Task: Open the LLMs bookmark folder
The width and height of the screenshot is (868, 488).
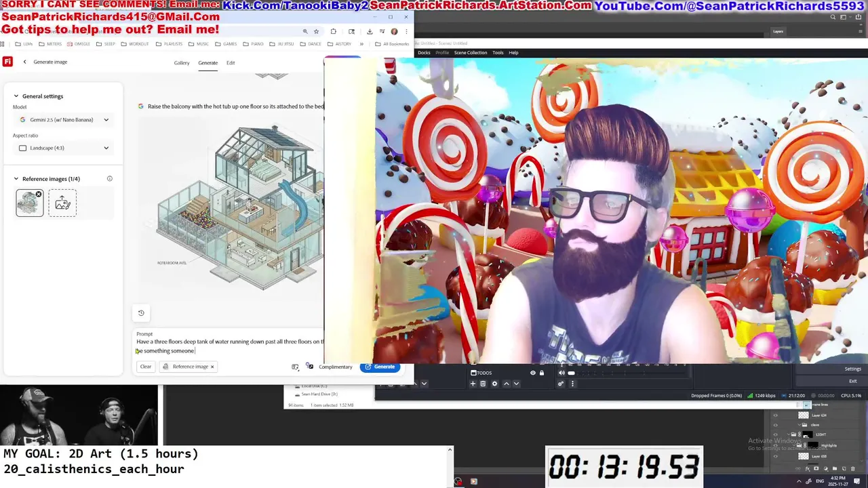Action: [x=24, y=44]
